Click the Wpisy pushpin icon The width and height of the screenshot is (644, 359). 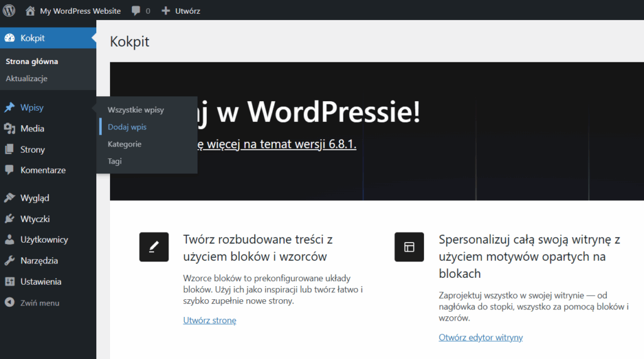point(9,108)
